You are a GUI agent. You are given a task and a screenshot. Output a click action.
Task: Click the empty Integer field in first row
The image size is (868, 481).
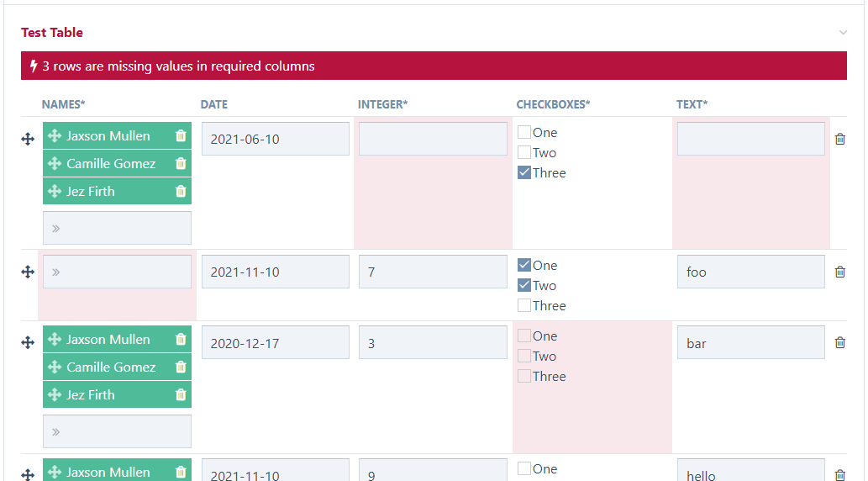coord(433,139)
